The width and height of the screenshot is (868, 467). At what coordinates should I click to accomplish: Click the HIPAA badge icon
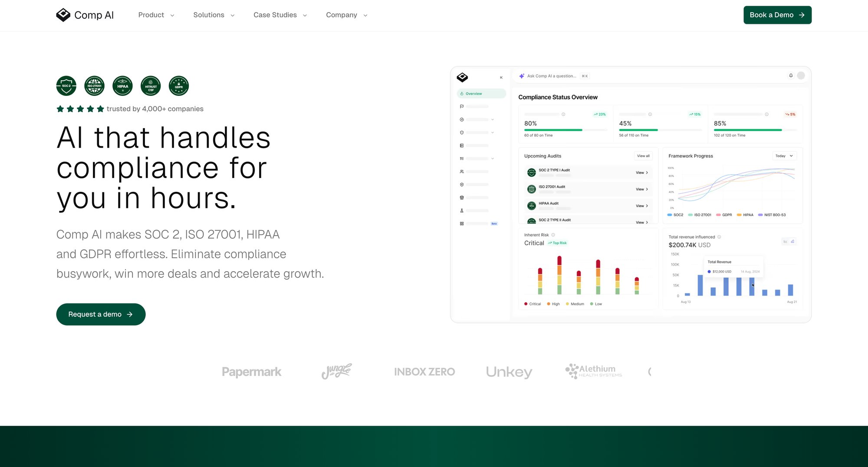coord(123,86)
